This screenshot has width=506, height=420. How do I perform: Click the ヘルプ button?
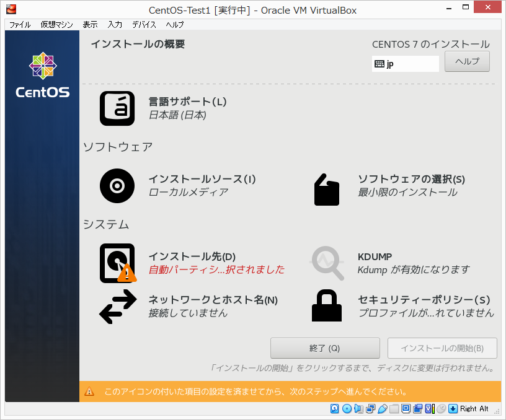(x=466, y=61)
